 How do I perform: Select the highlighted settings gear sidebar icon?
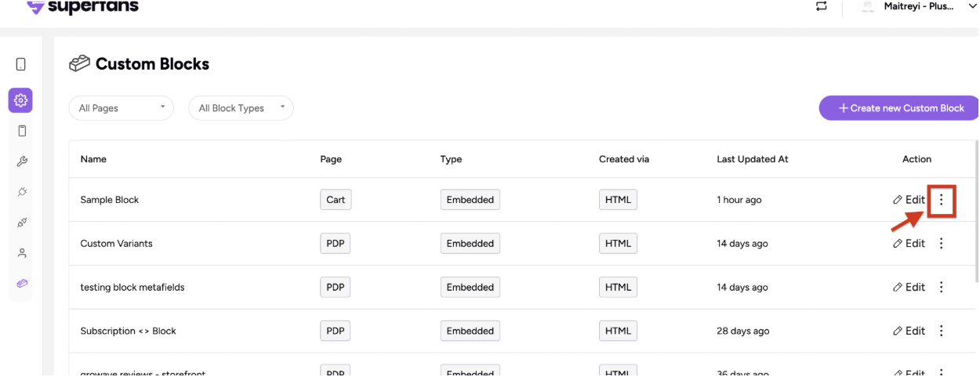pos(21,100)
